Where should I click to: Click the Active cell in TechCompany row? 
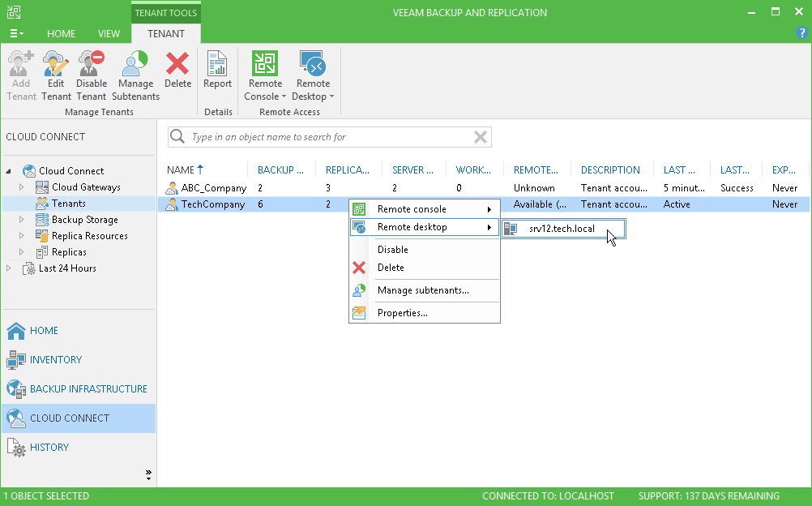(x=677, y=204)
